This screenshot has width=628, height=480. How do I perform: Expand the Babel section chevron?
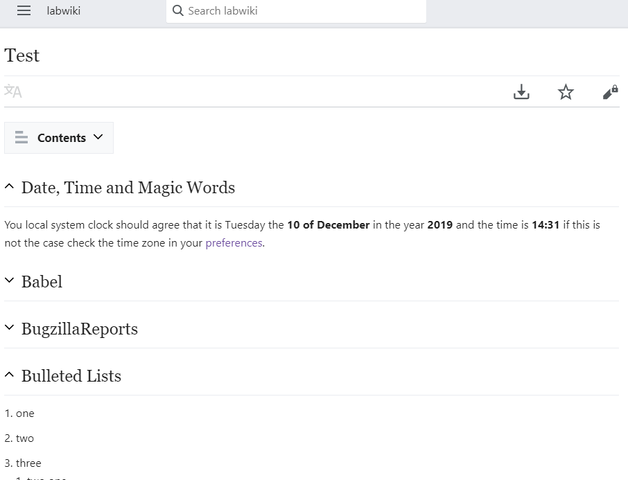[10, 282]
